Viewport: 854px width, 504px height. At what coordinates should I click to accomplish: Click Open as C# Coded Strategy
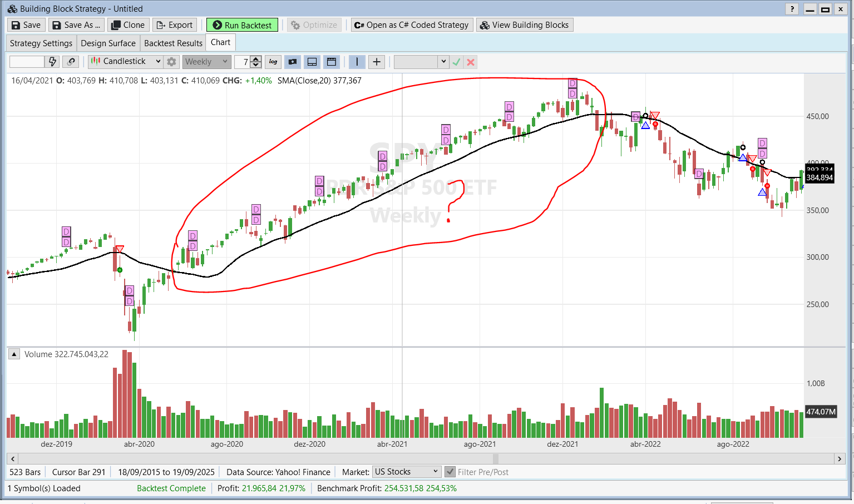412,25
